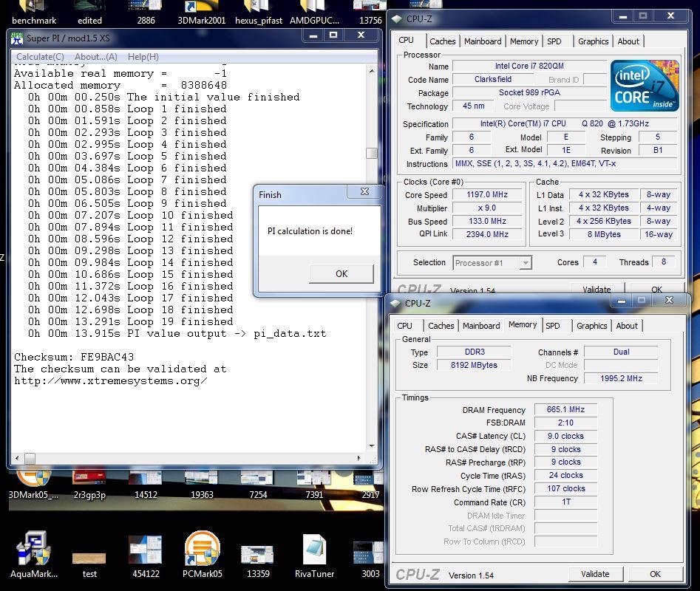Open the hexus_pifast folder icon
Viewport: 700px width, 591px height.
[x=259, y=13]
